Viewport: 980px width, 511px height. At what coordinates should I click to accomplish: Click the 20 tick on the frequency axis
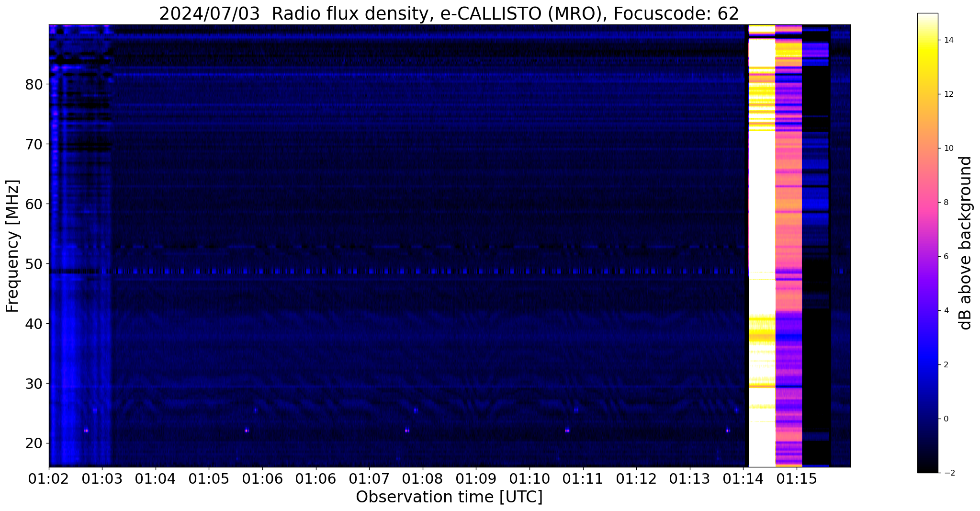(x=34, y=443)
